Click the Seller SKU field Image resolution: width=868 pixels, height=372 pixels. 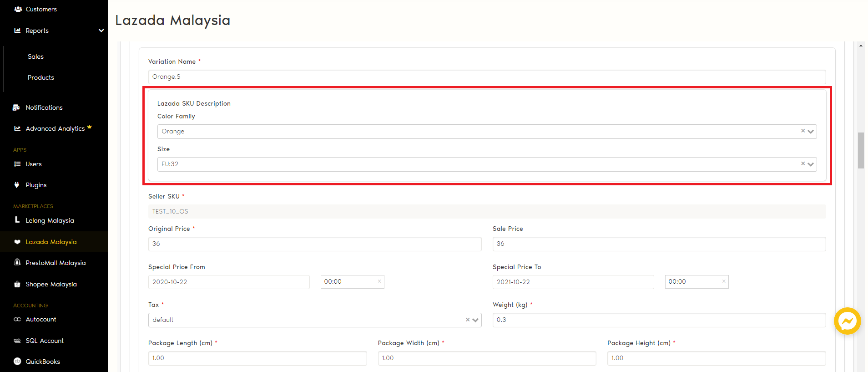tap(487, 211)
